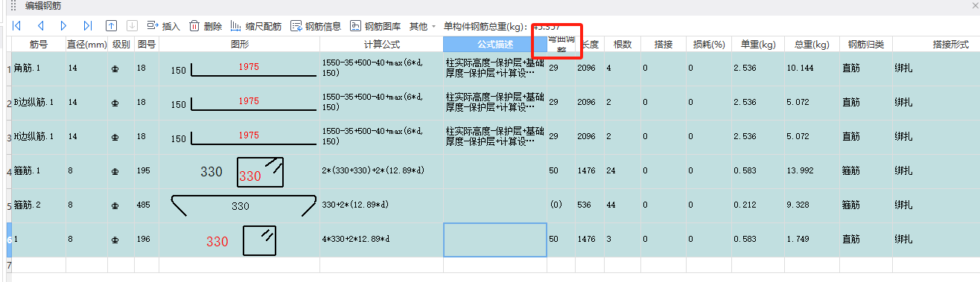Screen dimensions: 980x282
Task: Click the panel drag grip beside 编辑钢筋
Action: click(13, 6)
